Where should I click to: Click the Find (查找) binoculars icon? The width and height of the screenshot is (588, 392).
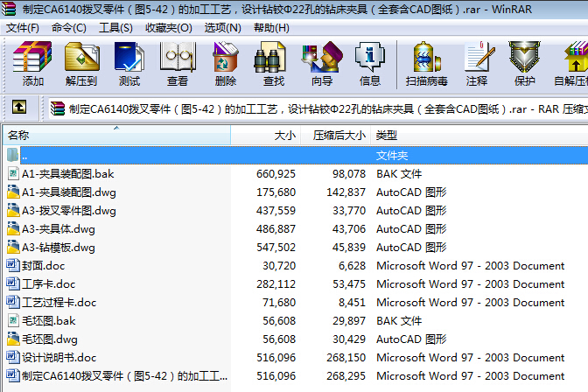click(269, 57)
